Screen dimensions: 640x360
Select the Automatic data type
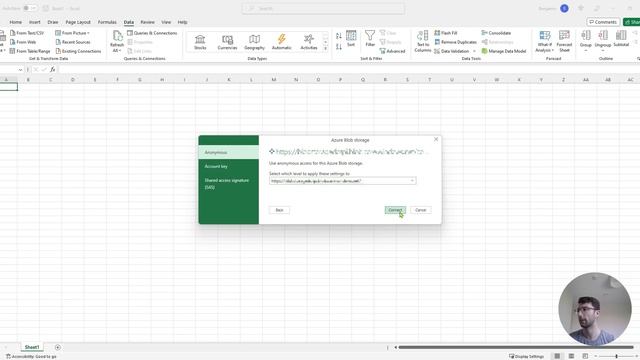pos(282,42)
